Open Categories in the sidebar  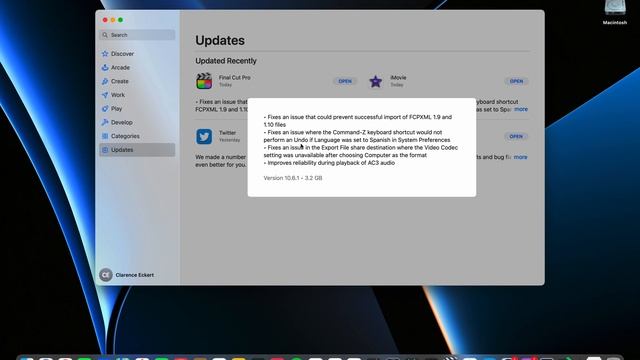click(x=137, y=136)
